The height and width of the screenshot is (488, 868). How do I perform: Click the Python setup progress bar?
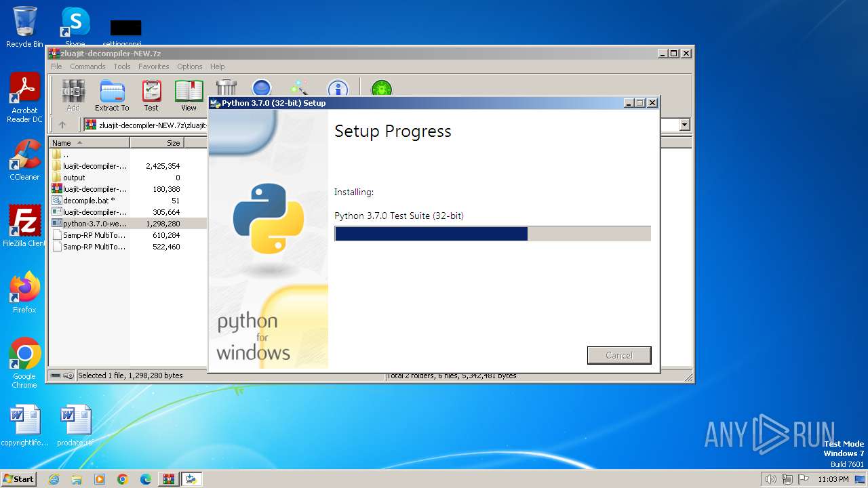(492, 234)
